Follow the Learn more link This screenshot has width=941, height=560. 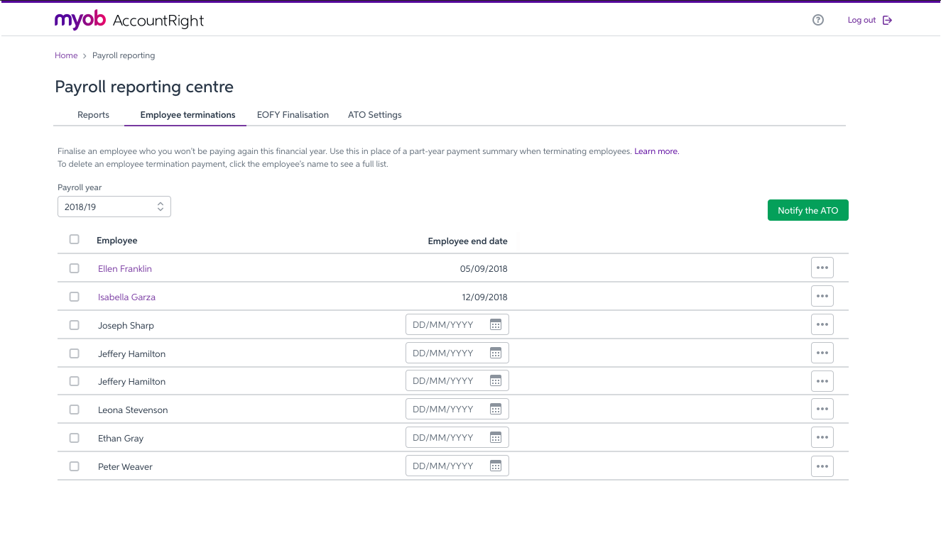click(656, 151)
